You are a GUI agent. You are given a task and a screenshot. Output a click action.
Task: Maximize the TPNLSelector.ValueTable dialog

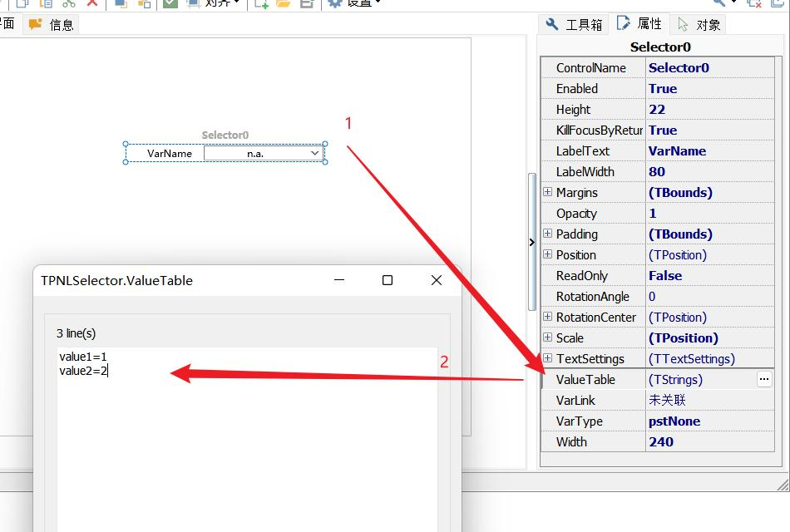pos(387,280)
